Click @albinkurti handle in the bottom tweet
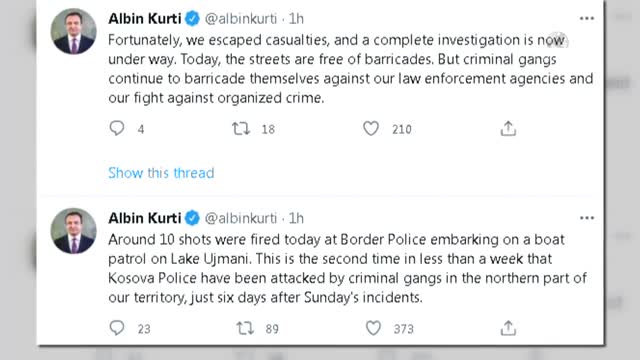This screenshot has height=360, width=640. (240, 218)
